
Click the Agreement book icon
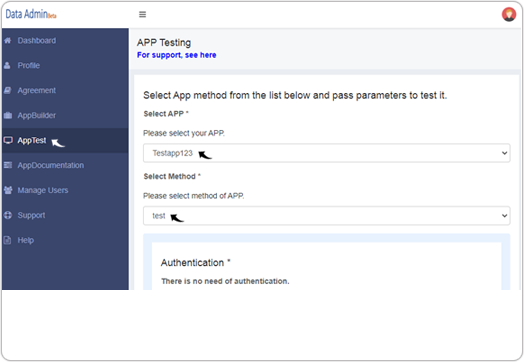8,90
